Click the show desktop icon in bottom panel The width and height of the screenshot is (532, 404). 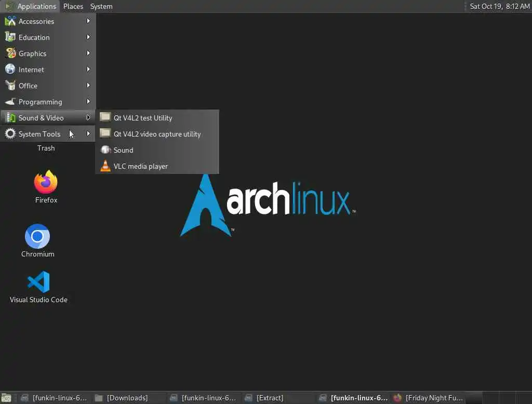tap(6, 398)
